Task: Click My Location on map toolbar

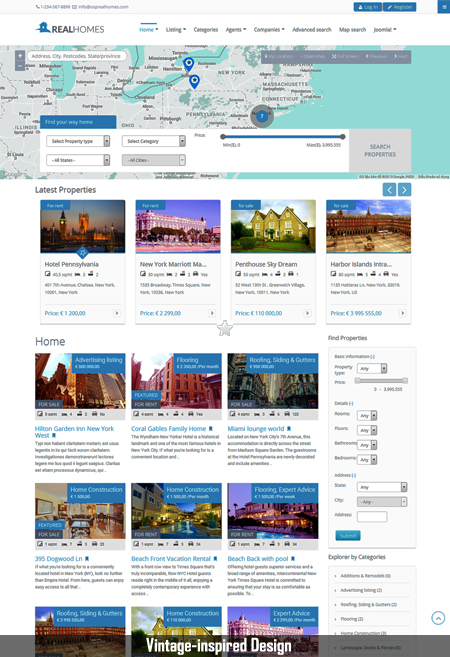Action: pyautogui.click(x=278, y=56)
